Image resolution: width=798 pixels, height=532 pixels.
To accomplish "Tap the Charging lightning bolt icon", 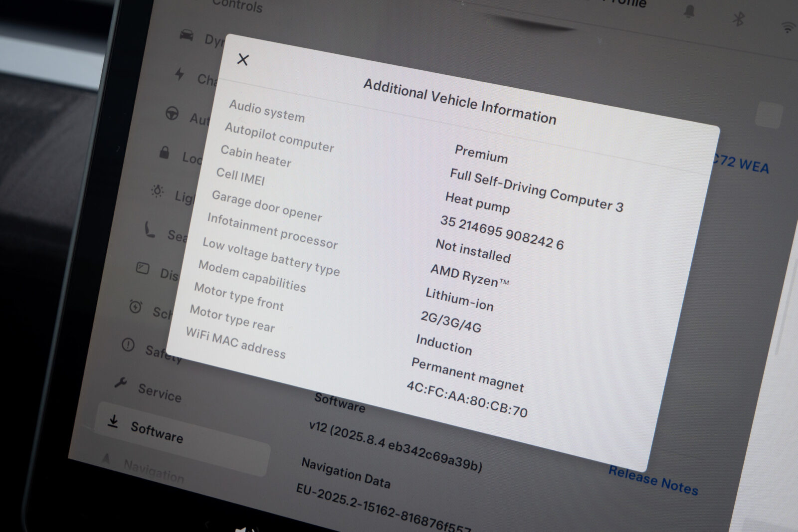I will [x=179, y=74].
